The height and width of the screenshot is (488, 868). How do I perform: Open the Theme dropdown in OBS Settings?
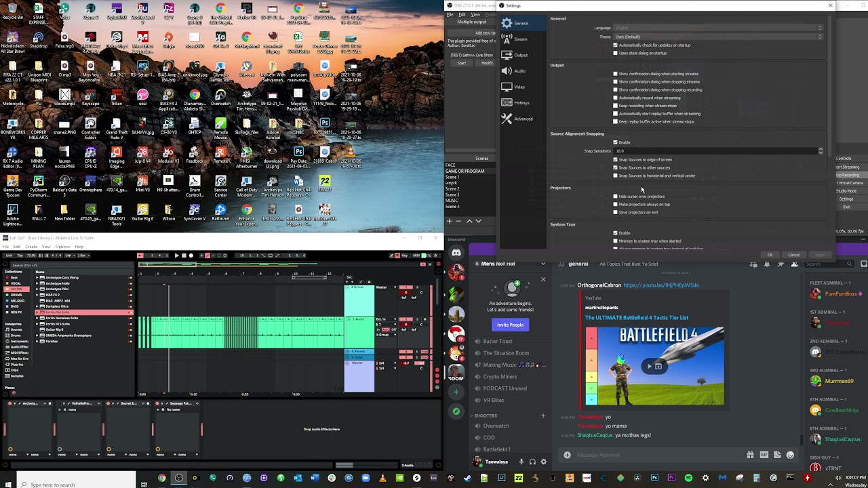pos(719,37)
